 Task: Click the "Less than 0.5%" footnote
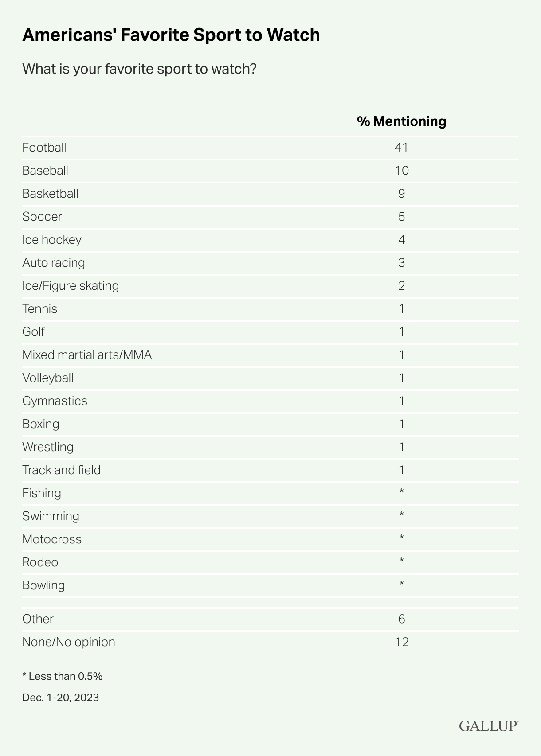(63, 676)
